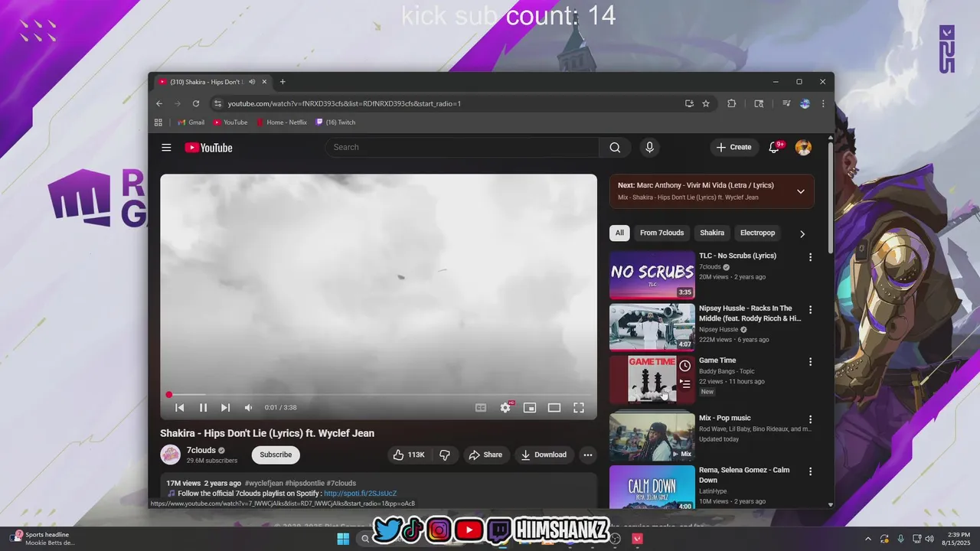The height and width of the screenshot is (551, 980).
Task: Add Game Time video to queue
Action: point(684,384)
